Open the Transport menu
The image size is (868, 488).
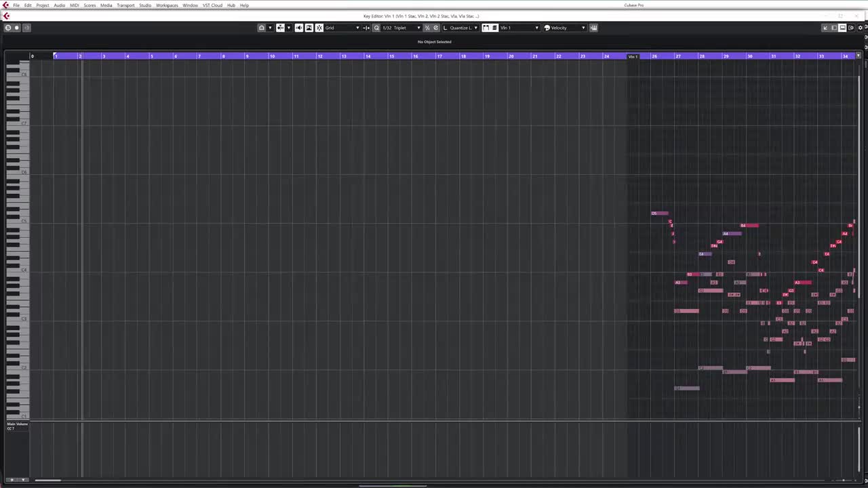(125, 5)
